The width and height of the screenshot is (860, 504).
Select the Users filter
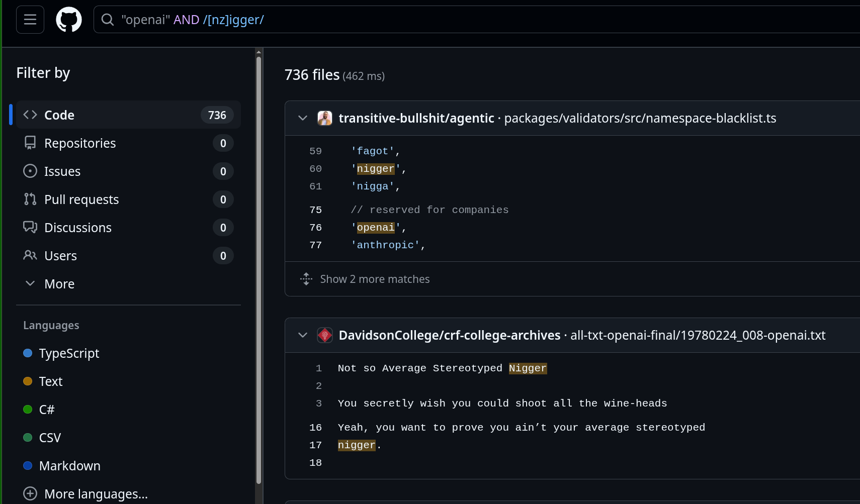click(128, 256)
